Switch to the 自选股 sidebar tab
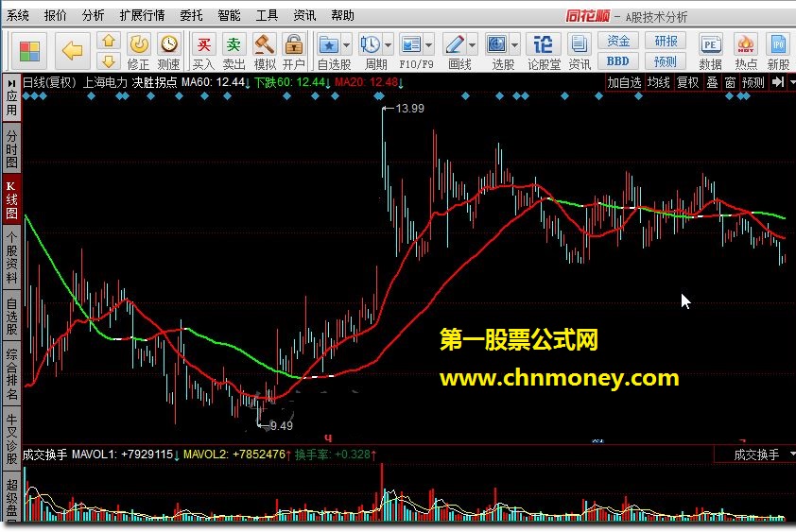 coord(11,317)
